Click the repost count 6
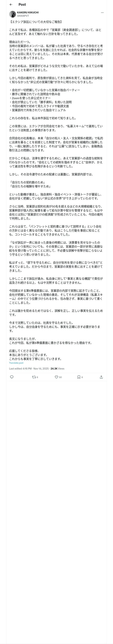Screen dimensions: 113x644 click(x=37, y=377)
